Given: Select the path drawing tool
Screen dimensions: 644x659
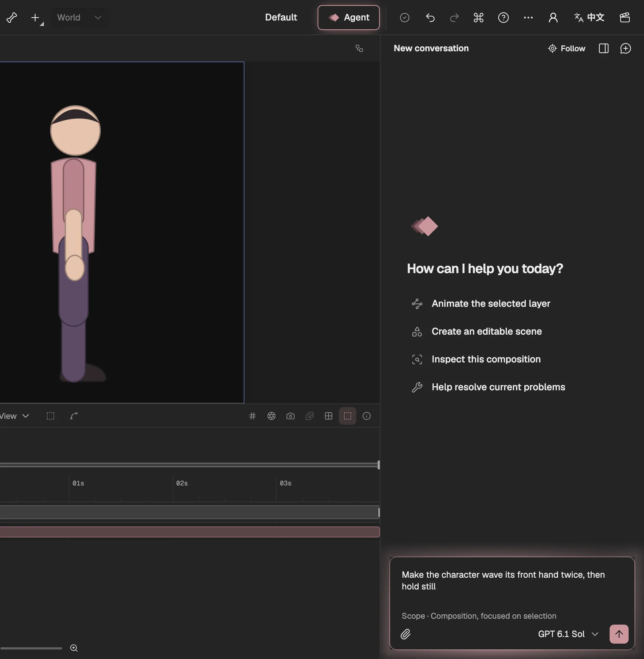Looking at the screenshot, I should pyautogui.click(x=74, y=416).
